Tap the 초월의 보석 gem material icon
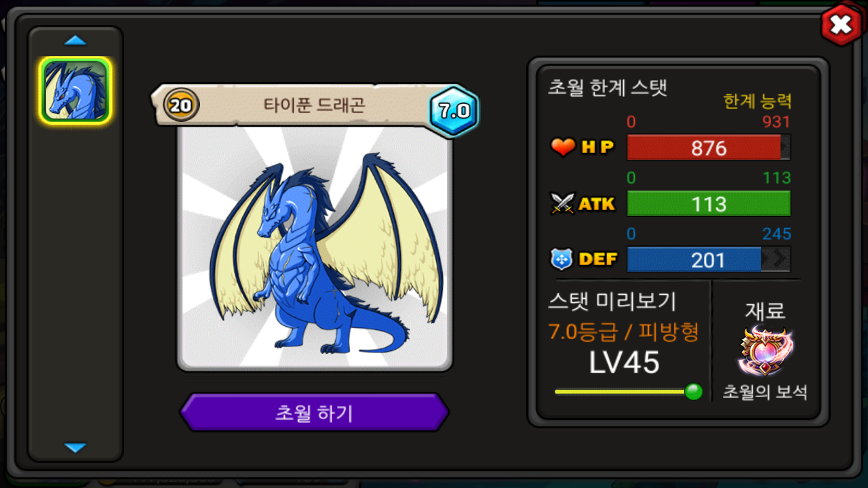The width and height of the screenshot is (868, 488). [766, 351]
